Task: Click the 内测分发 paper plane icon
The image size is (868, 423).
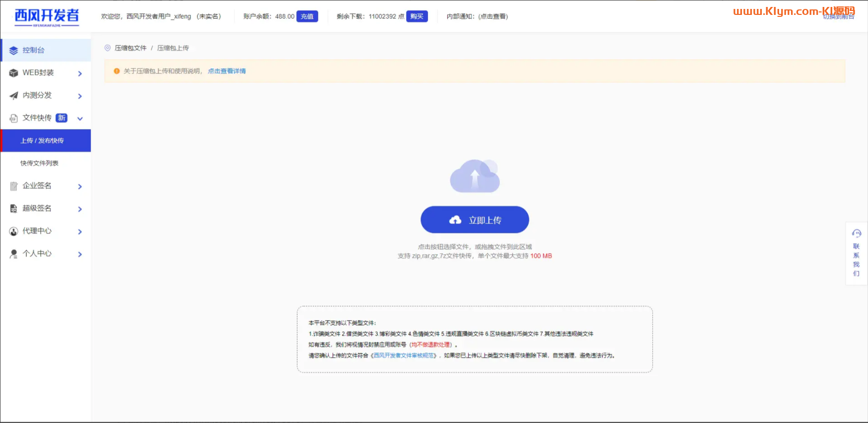Action: (x=13, y=95)
